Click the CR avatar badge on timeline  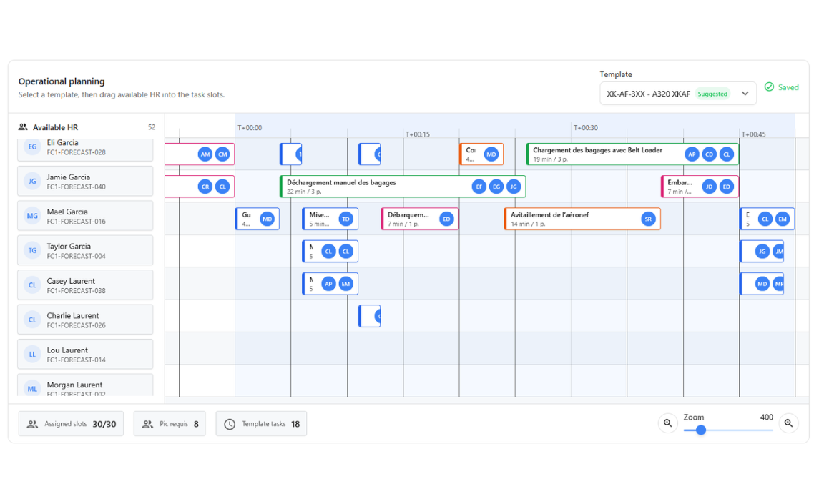(x=205, y=187)
